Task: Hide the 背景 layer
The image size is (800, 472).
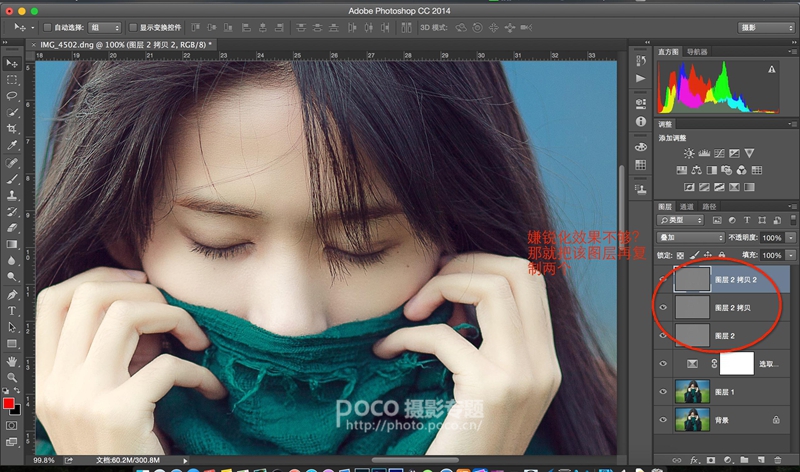Action: pyautogui.click(x=663, y=420)
